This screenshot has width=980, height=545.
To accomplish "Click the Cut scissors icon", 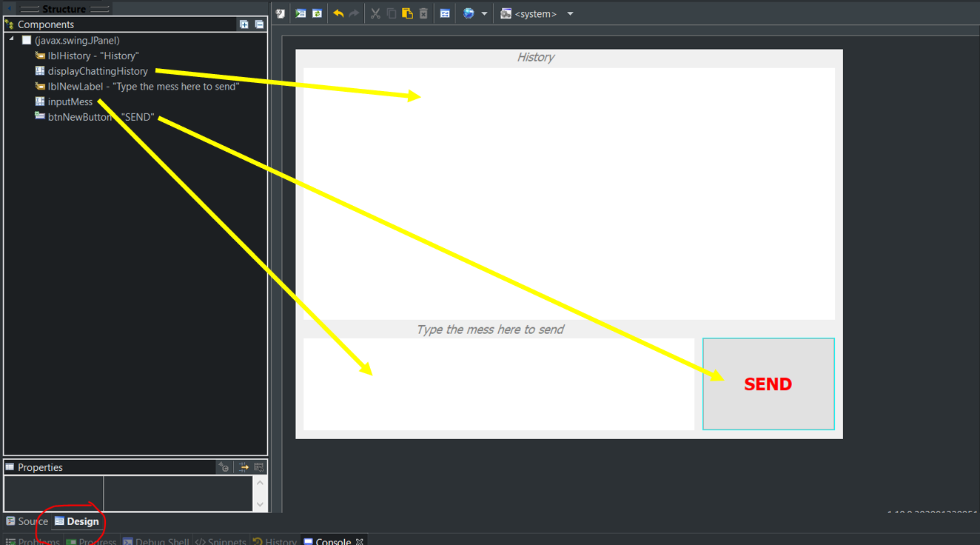I will pos(375,13).
